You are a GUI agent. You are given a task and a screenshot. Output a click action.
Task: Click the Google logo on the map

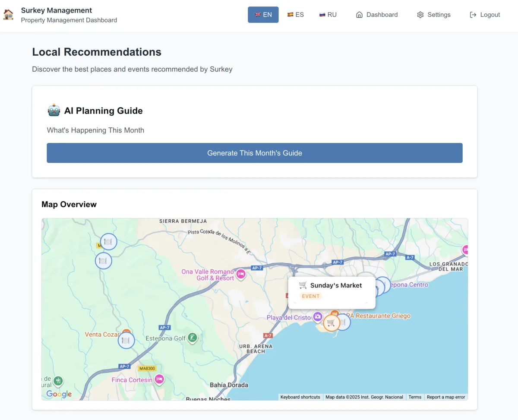click(59, 394)
